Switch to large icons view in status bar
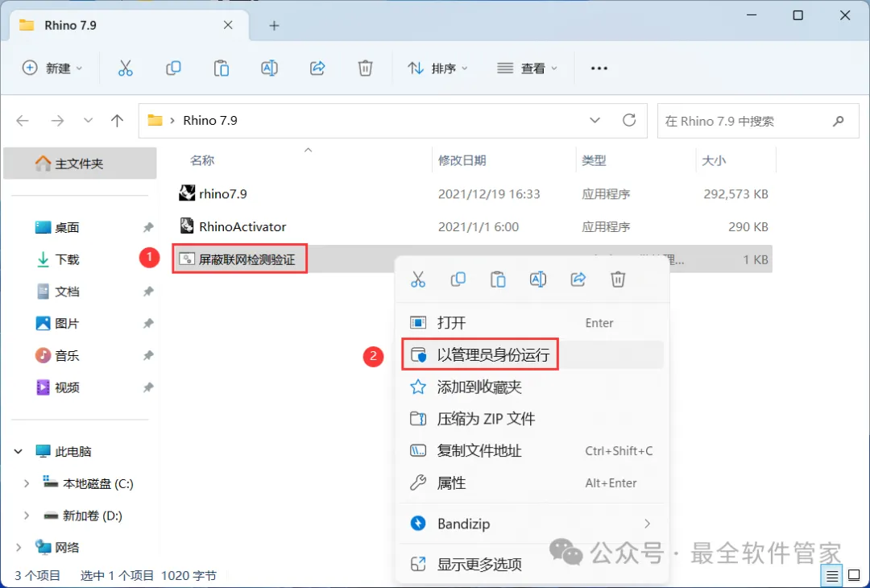This screenshot has height=588, width=870. pos(854,576)
